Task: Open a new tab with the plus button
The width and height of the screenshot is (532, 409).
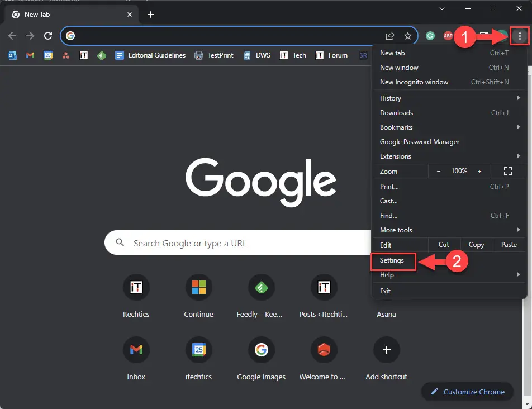Action: (x=151, y=15)
